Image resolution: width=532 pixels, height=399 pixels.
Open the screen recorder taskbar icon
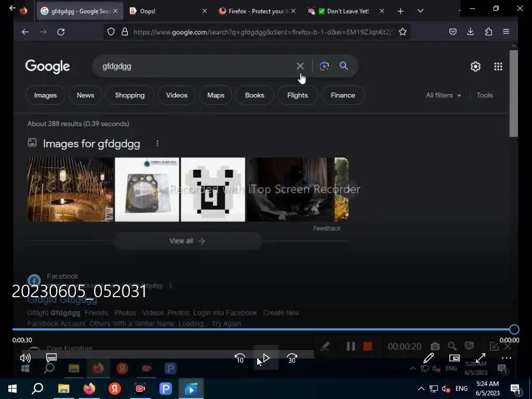coord(140,389)
